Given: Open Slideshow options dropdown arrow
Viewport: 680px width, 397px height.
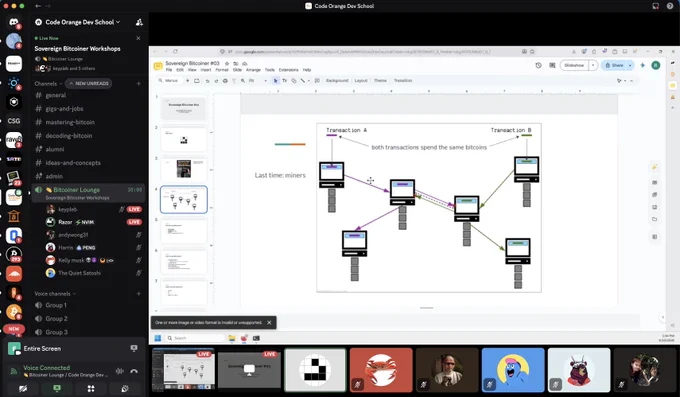Looking at the screenshot, I should coord(593,66).
